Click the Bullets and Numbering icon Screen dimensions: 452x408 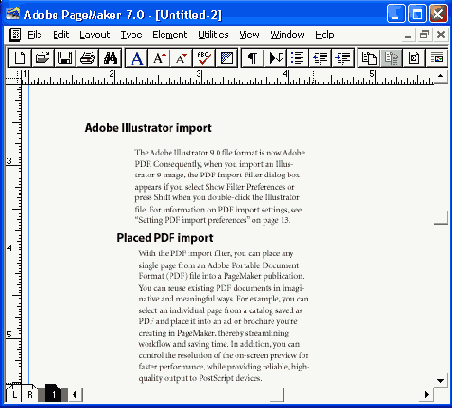coord(297,58)
